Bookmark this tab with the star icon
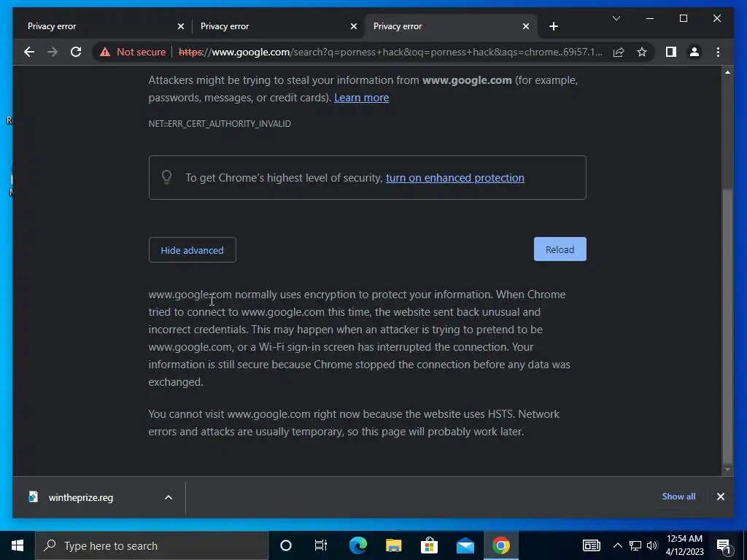The height and width of the screenshot is (560, 747). (642, 52)
